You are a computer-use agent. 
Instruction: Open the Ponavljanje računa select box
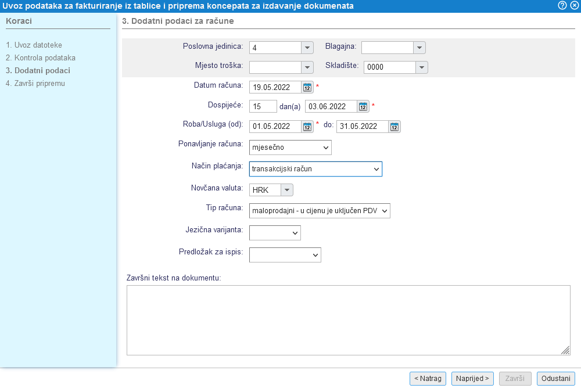click(x=290, y=148)
